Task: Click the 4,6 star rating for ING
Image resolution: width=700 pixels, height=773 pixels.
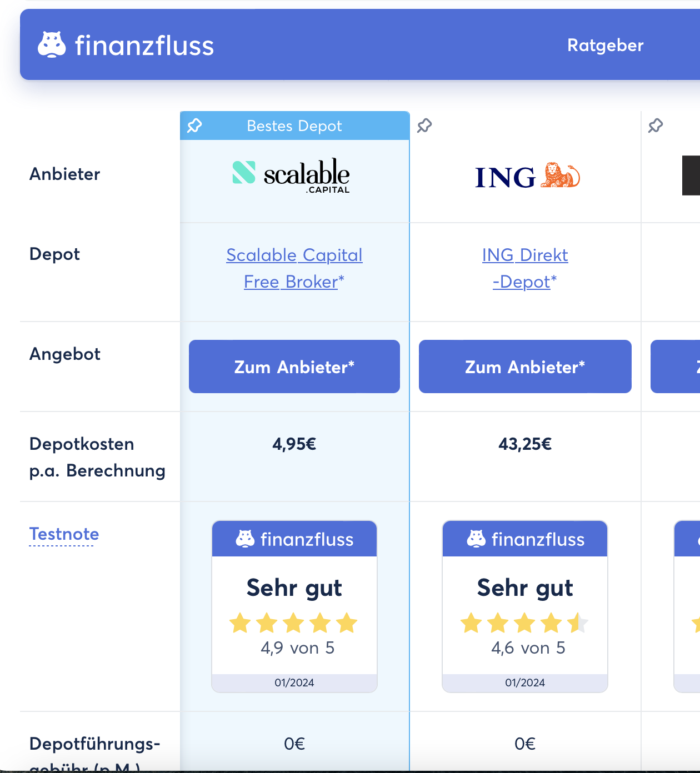Action: click(524, 623)
